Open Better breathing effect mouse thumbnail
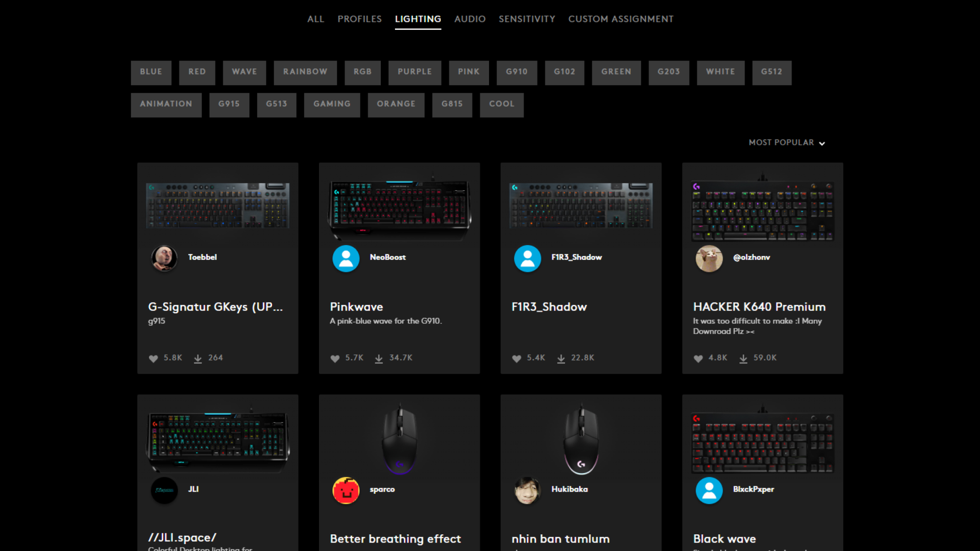This screenshot has width=980, height=551. click(x=399, y=438)
